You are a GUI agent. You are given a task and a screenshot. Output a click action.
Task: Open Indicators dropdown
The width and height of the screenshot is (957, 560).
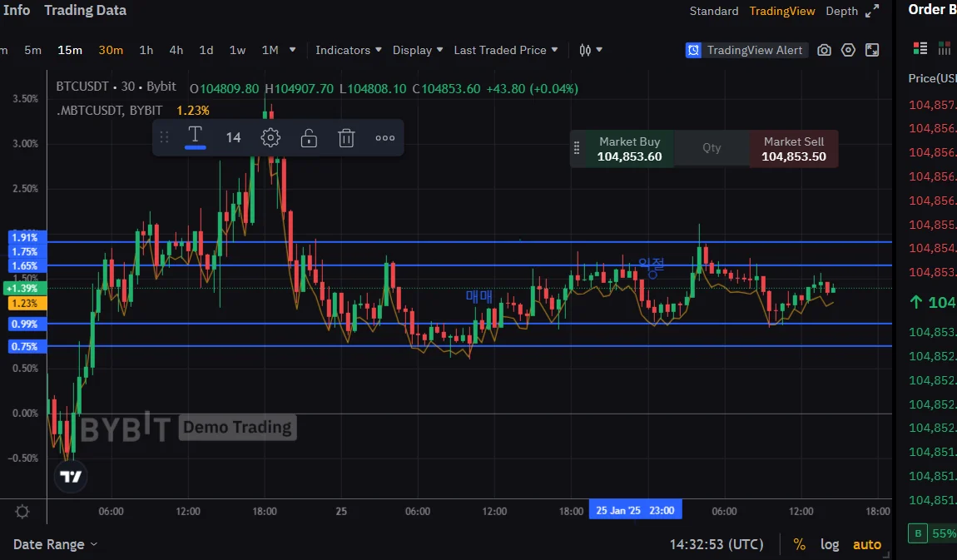coord(348,50)
